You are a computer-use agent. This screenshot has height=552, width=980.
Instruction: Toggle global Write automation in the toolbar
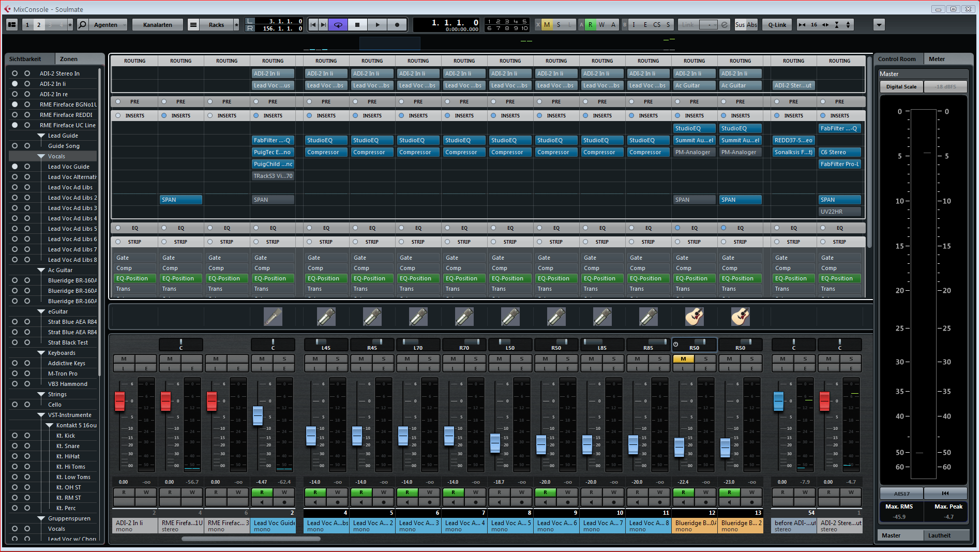601,25
